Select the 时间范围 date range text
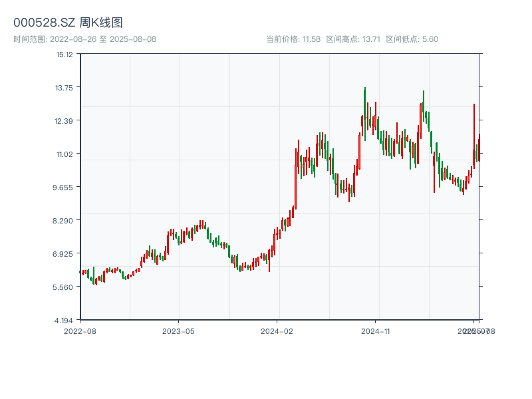Viewport: 532px width, 399px height. (85, 39)
